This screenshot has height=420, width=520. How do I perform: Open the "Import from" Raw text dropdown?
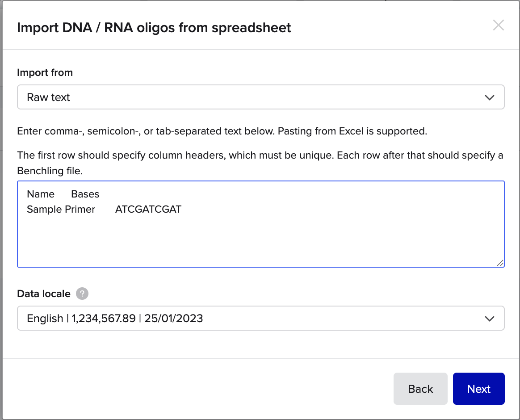[x=260, y=97]
